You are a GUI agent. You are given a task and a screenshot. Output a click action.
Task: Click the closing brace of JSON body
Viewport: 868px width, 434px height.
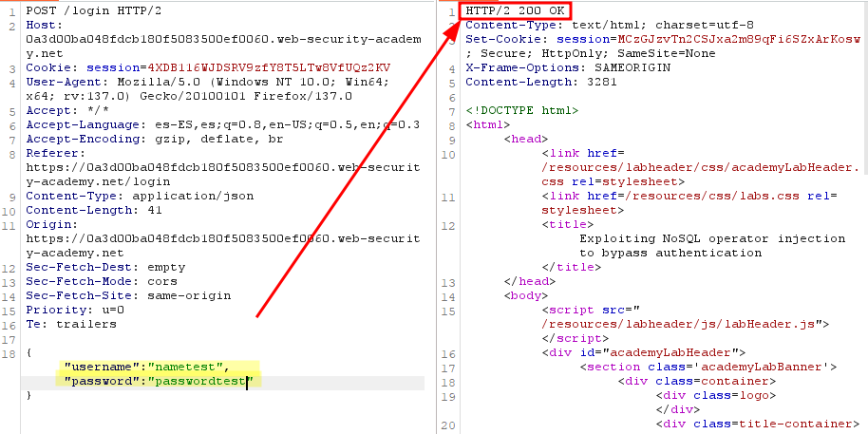pos(28,395)
